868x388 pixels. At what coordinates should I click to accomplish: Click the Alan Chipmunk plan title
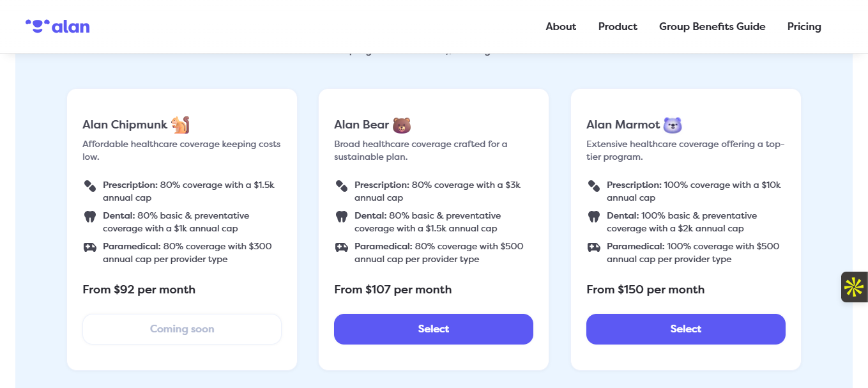[x=125, y=125]
